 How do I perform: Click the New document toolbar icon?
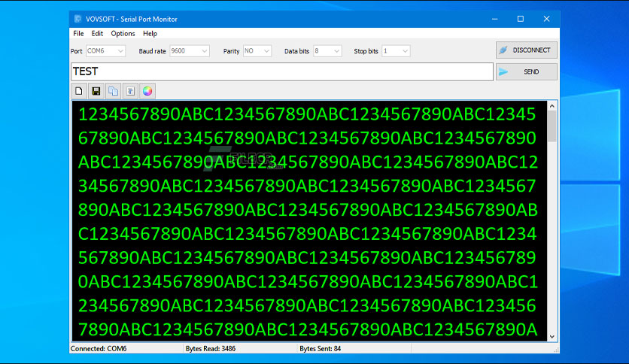click(78, 91)
